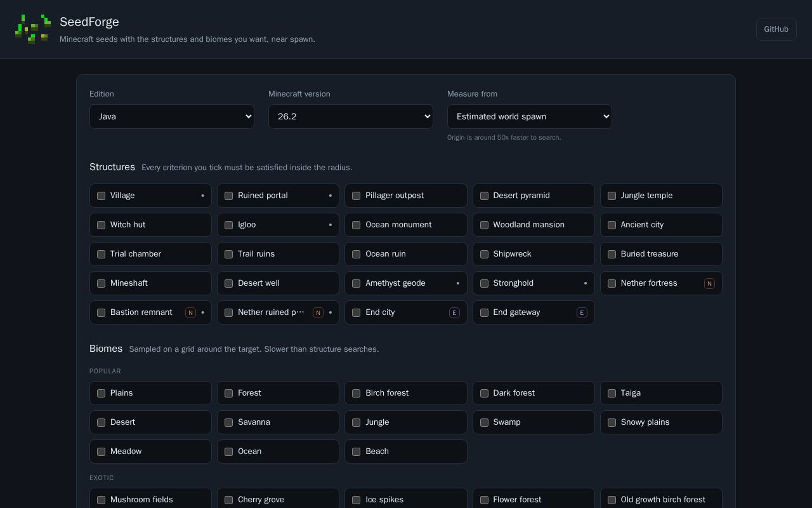Click the Biomes section heading
This screenshot has width=812, height=508.
[x=106, y=349]
